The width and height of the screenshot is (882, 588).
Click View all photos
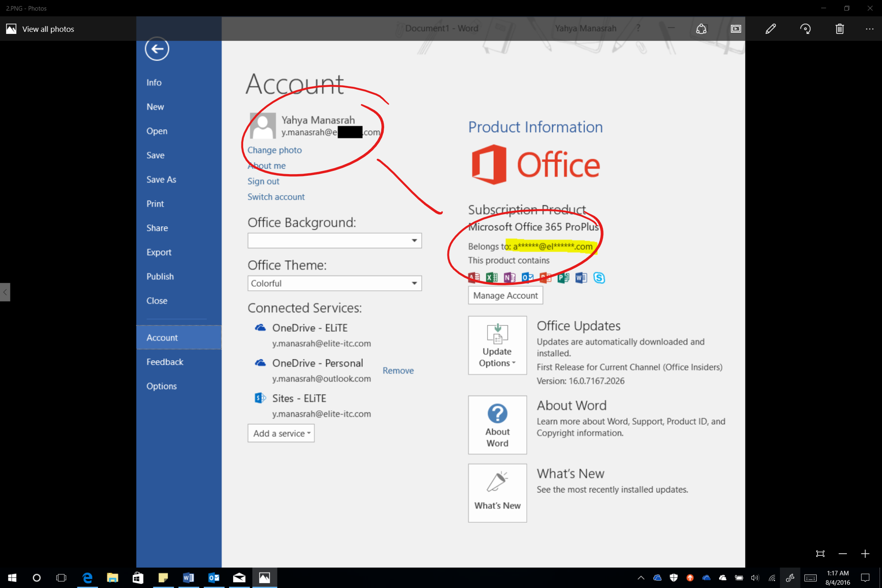41,29
